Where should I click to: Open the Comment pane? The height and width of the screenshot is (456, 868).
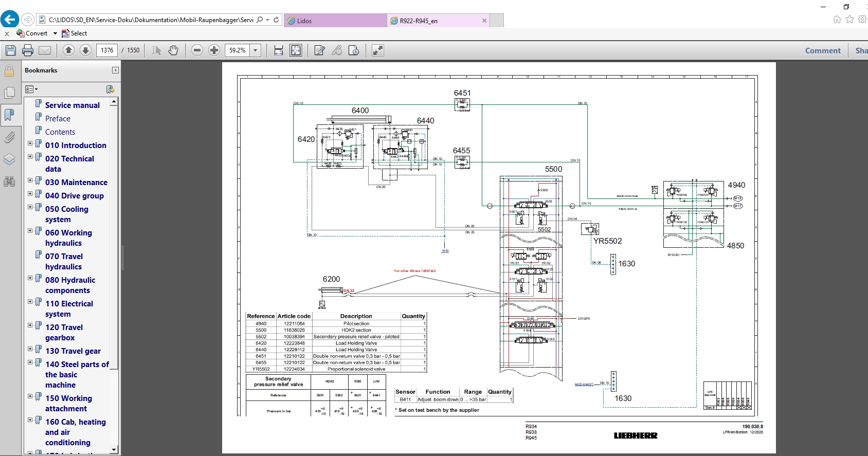(822, 50)
